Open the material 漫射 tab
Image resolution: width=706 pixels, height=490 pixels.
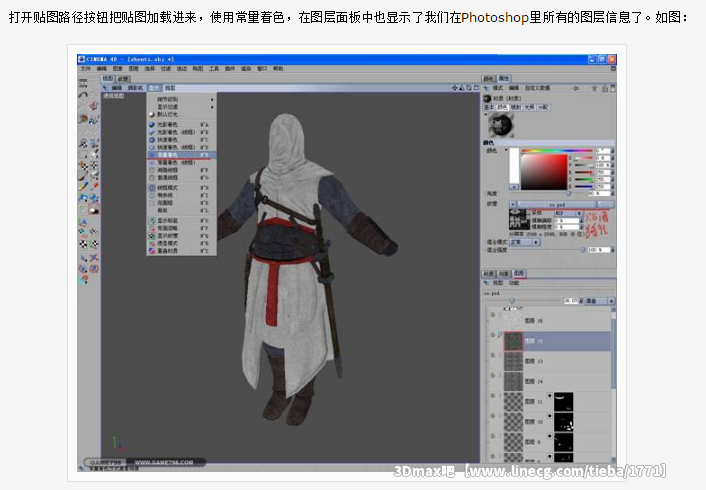(516, 107)
